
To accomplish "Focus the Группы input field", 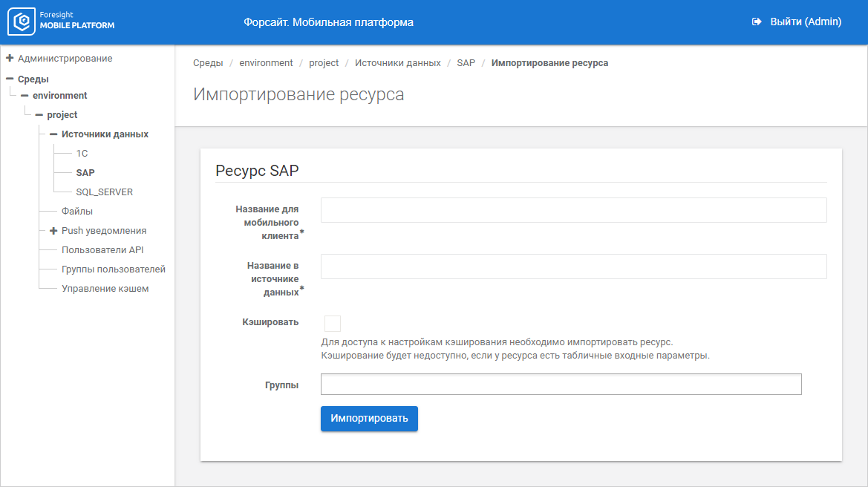I will tap(561, 384).
